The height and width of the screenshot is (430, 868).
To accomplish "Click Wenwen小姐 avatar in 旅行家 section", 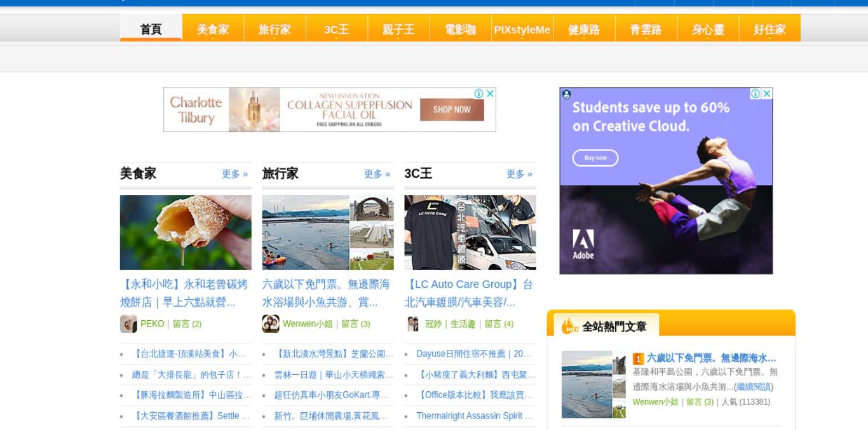I will [x=271, y=324].
